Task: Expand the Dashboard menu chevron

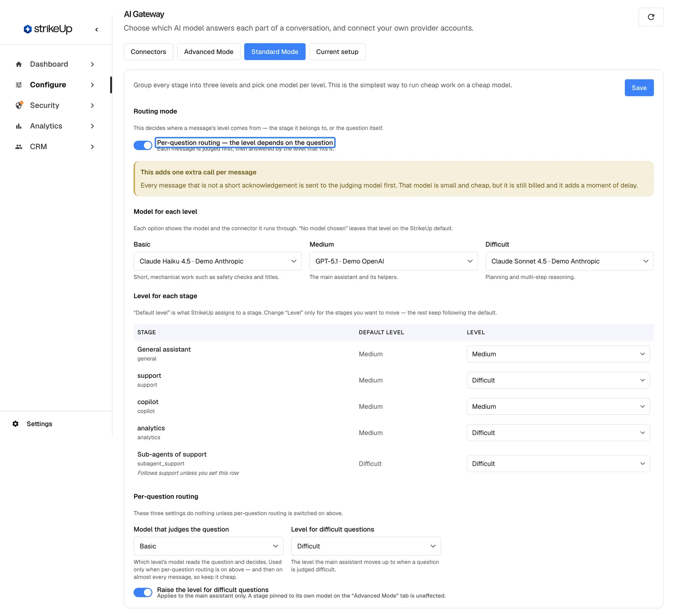Action: [x=92, y=64]
